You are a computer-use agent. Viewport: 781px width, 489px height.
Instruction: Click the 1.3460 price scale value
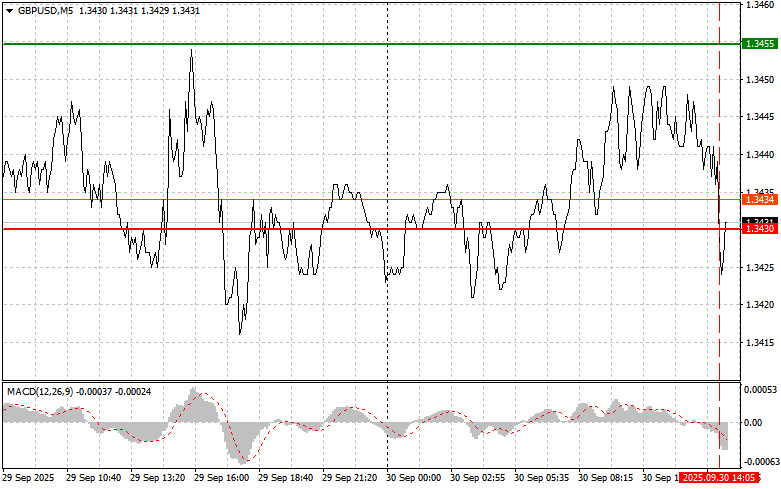[x=760, y=5]
